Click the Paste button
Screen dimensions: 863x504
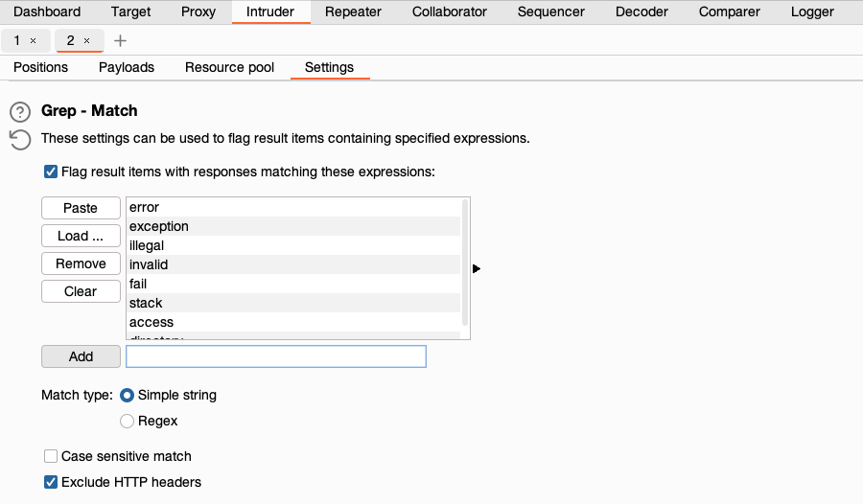point(81,208)
